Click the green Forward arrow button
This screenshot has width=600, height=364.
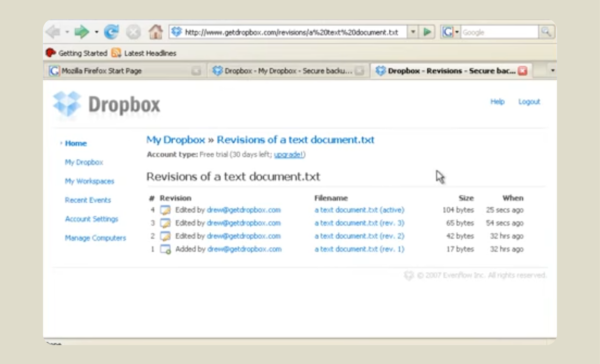82,32
